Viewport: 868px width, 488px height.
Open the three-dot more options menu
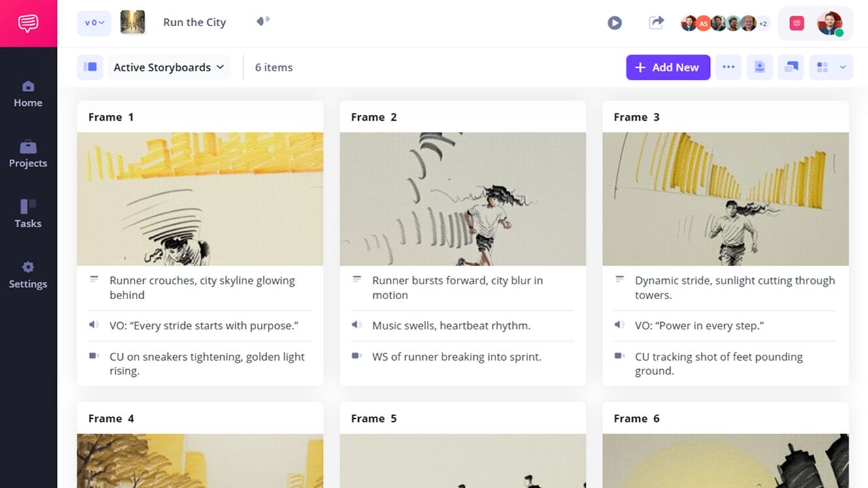(728, 67)
